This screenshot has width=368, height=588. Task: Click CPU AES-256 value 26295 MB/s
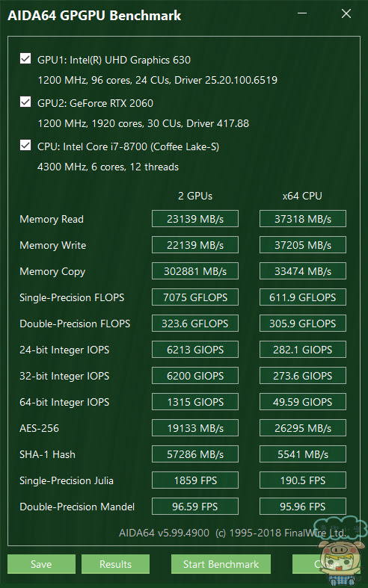(x=303, y=428)
